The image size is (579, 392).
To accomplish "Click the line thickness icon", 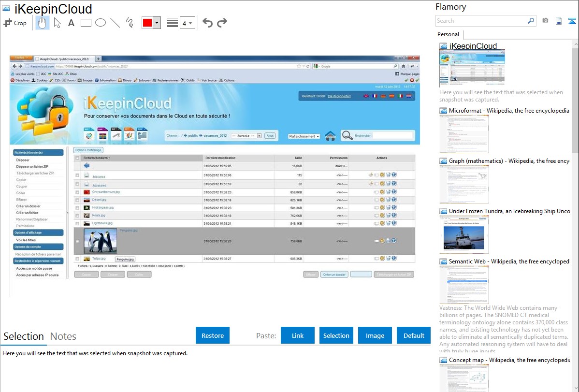I will pos(172,23).
